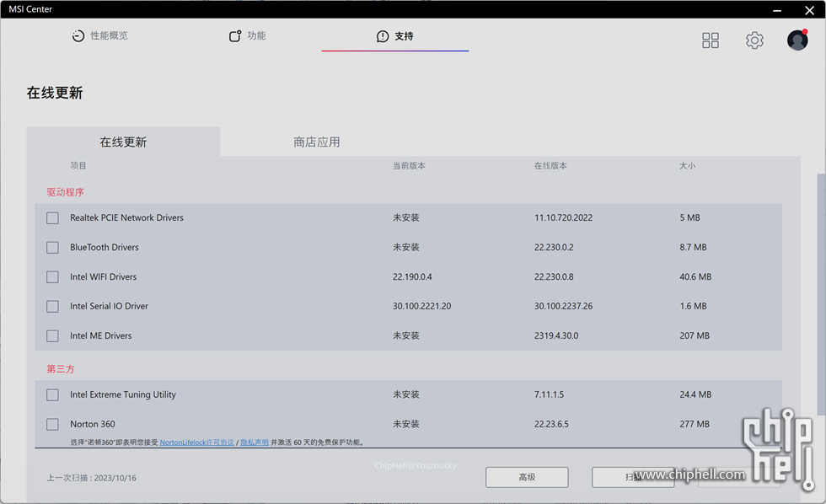Click 大小 column header

[x=687, y=165]
